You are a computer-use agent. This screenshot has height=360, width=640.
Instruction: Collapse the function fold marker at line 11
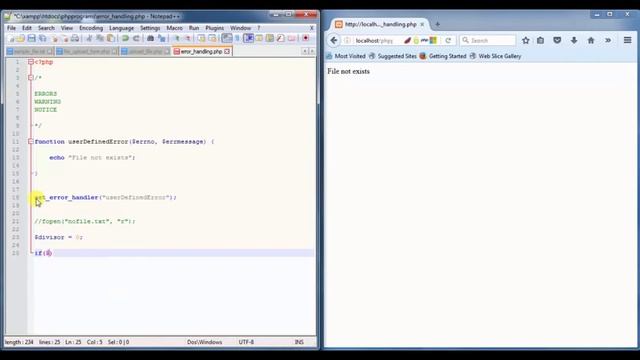[31, 141]
